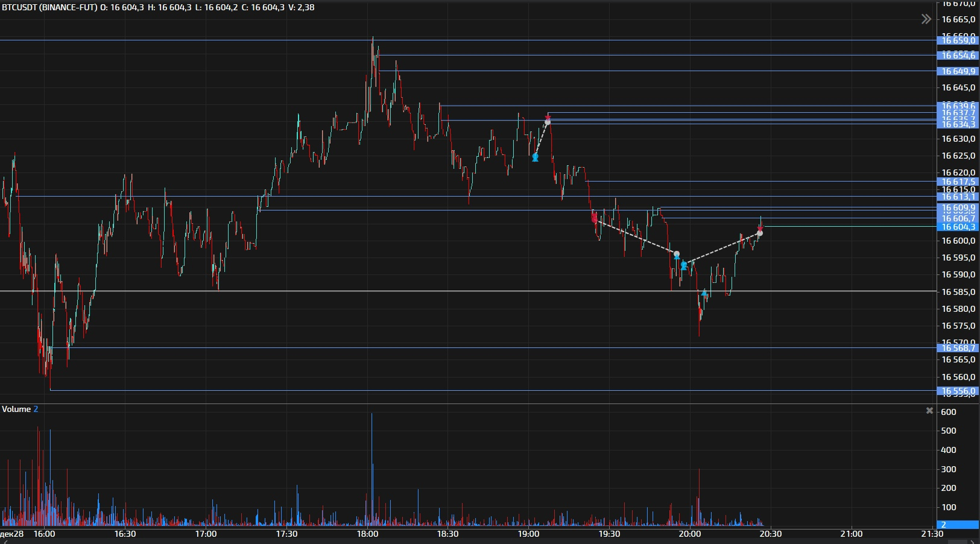Select the 16 556,0 price level label
The width and height of the screenshot is (980, 544).
[958, 391]
